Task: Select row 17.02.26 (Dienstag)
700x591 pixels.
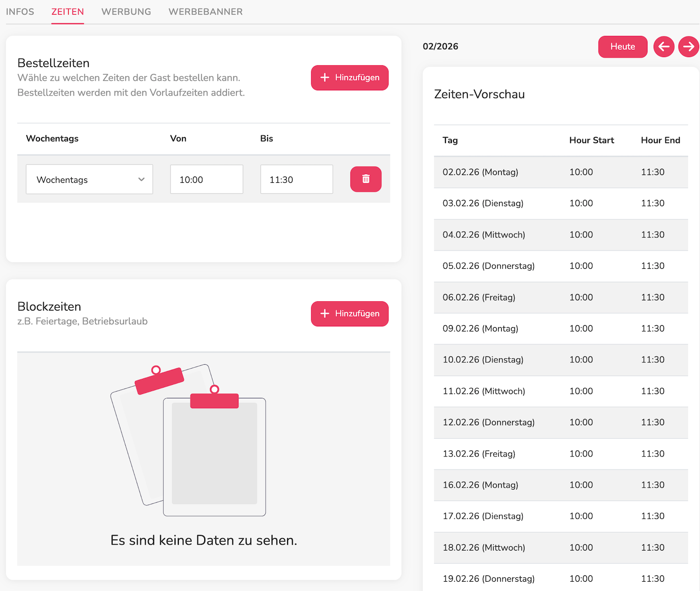Action: 561,516
